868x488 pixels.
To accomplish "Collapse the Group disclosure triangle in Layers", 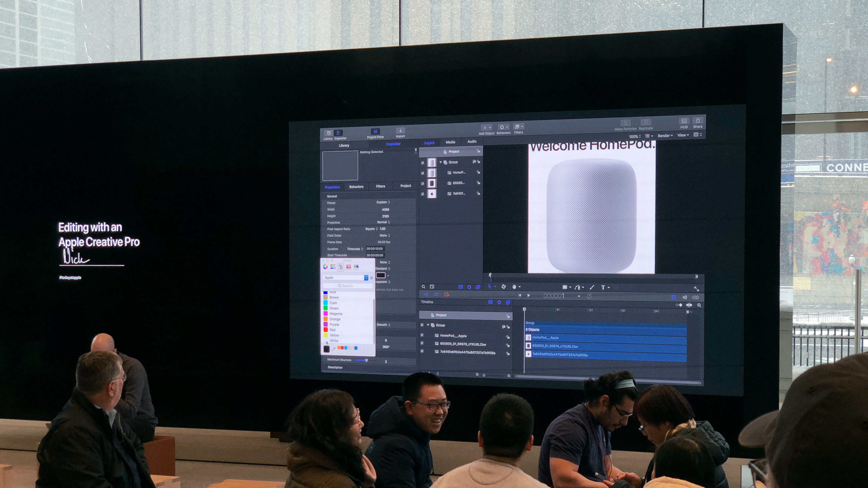I will click(440, 162).
